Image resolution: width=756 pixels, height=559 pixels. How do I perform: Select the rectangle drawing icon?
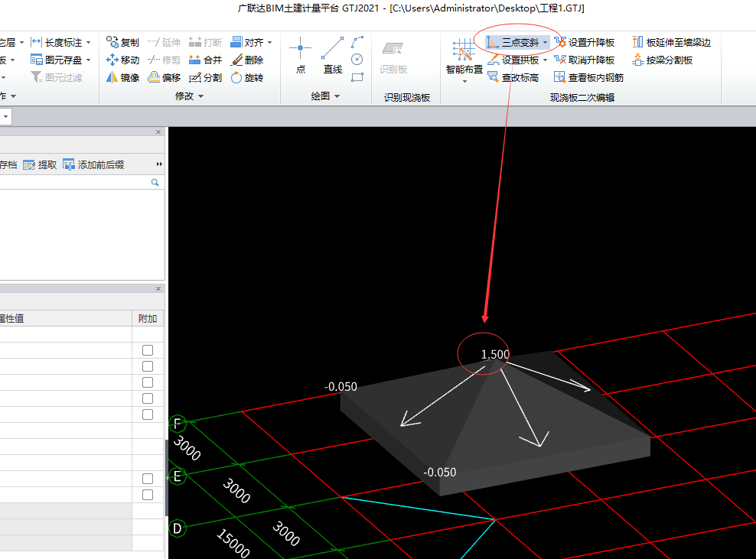357,77
